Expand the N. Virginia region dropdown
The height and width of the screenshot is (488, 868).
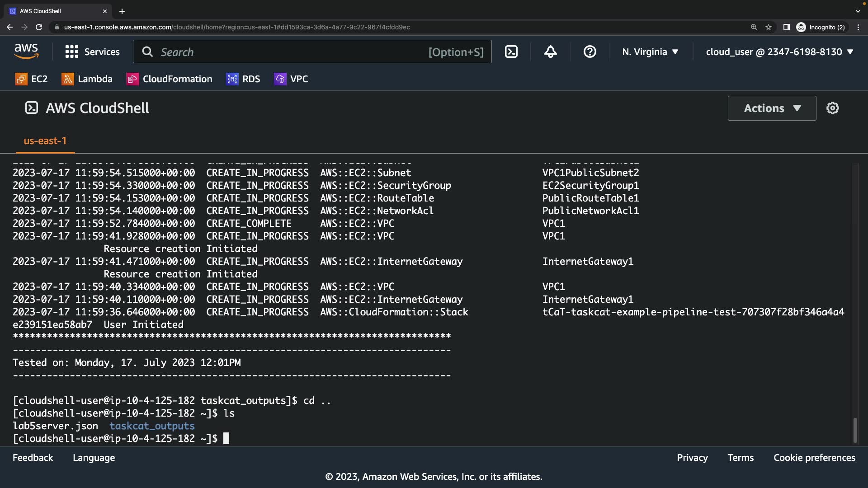(x=650, y=52)
